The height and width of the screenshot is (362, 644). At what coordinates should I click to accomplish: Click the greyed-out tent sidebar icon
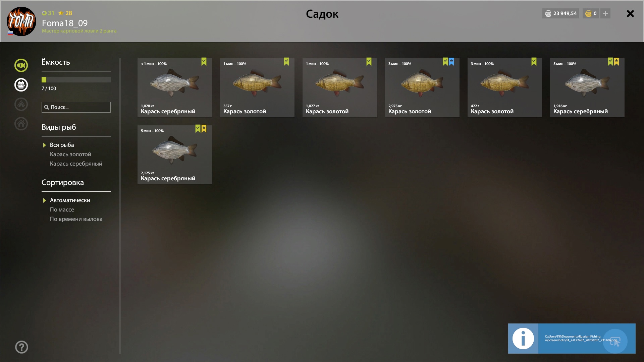click(21, 104)
